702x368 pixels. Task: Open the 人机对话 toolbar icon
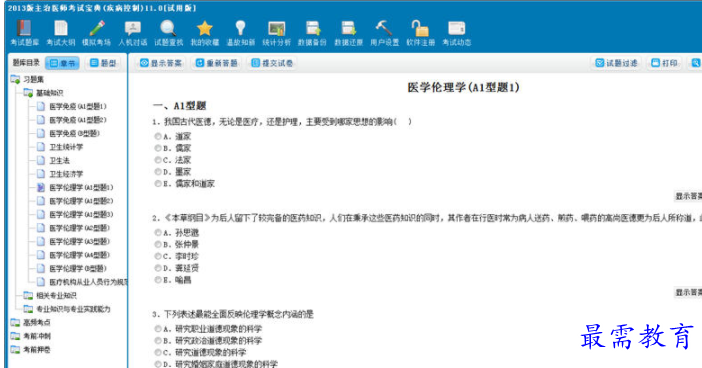(133, 33)
